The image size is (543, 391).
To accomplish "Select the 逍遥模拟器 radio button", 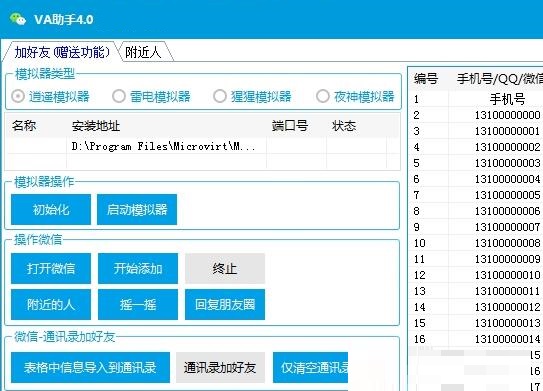I will pyautogui.click(x=51, y=96).
